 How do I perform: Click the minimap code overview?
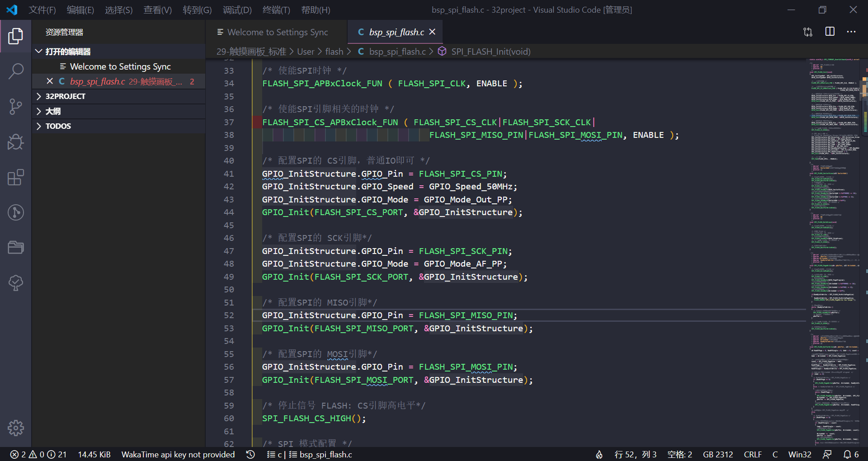pyautogui.click(x=834, y=252)
